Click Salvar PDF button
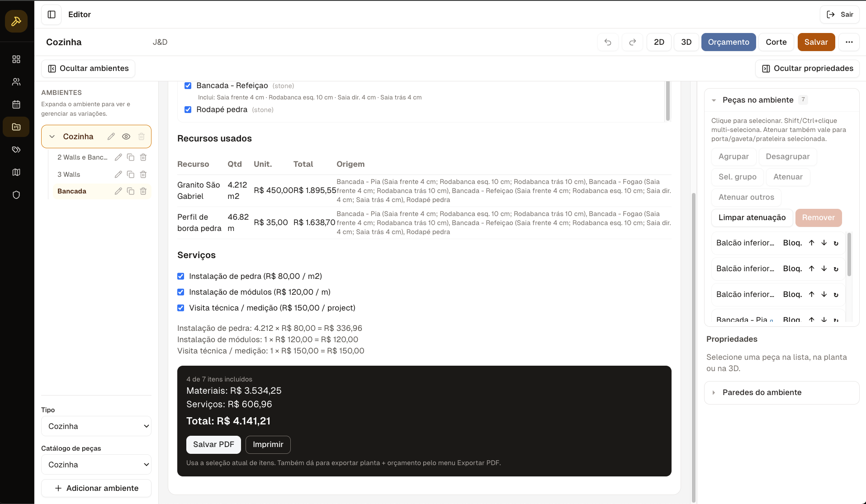Screen dimensions: 866x504 pyautogui.click(x=213, y=445)
